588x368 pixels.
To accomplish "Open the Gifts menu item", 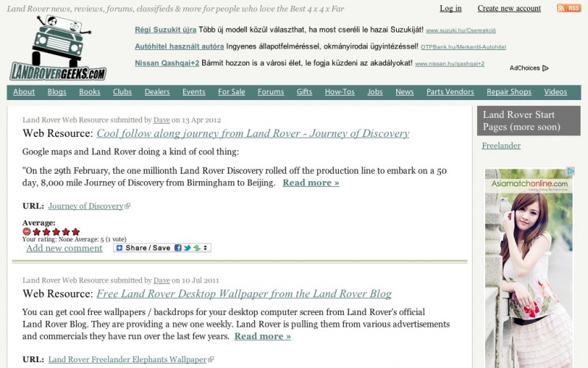I will 304,91.
